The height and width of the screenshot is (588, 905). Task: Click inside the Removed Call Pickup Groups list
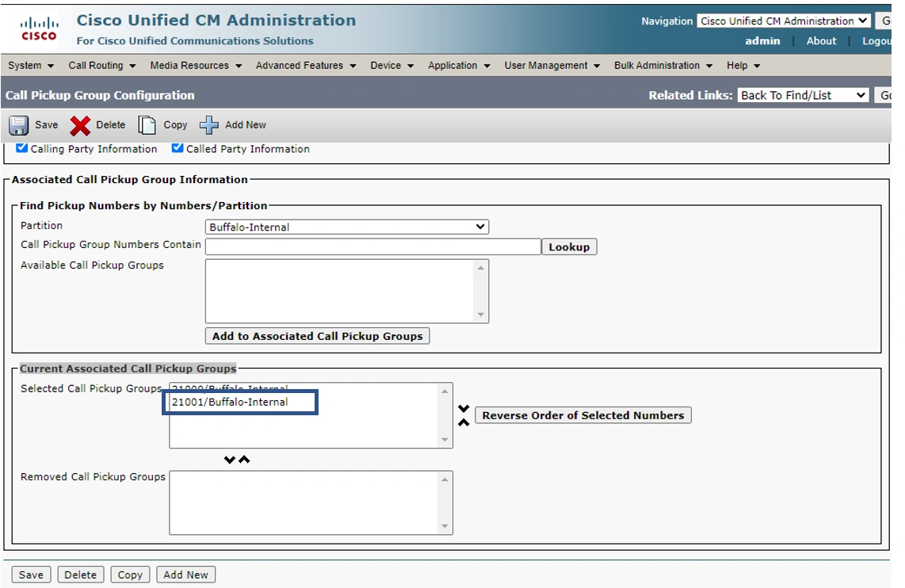pos(304,502)
